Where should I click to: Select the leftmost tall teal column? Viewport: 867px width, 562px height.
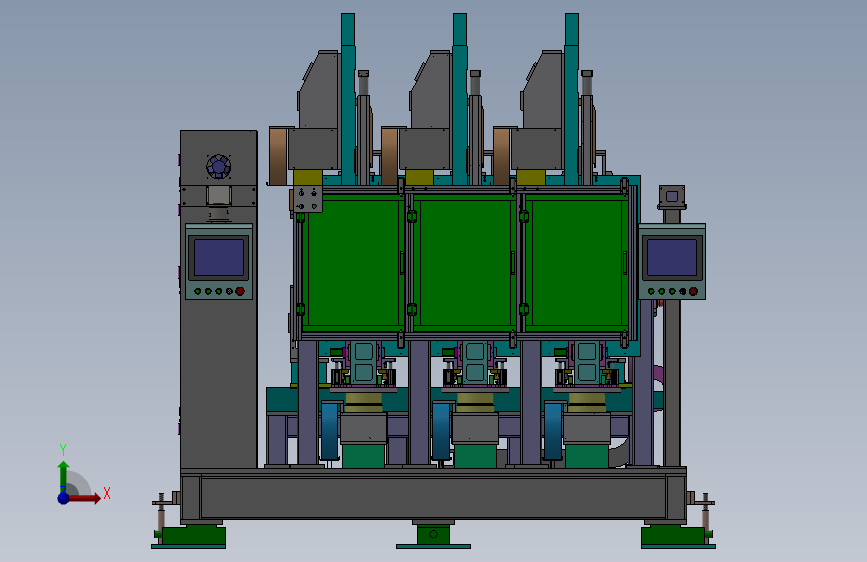(x=348, y=100)
